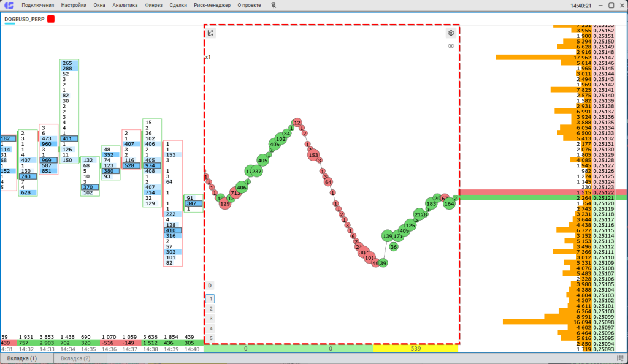Click the red 12 bubble at the chart peak
Screen dimensions: 628x364
[x=297, y=123]
